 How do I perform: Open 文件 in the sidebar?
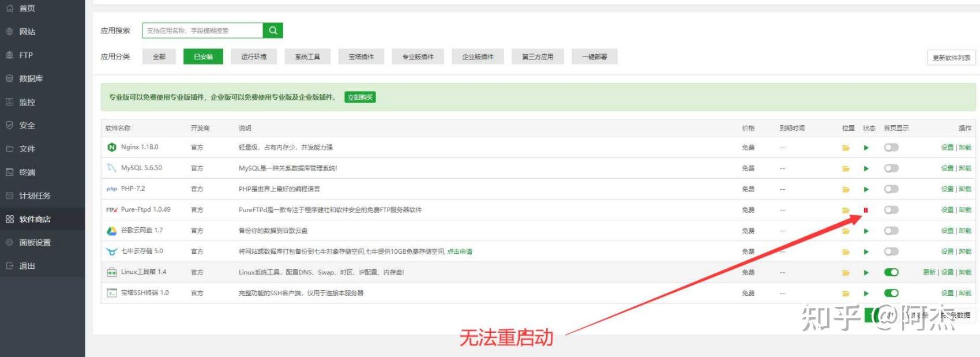[x=27, y=149]
